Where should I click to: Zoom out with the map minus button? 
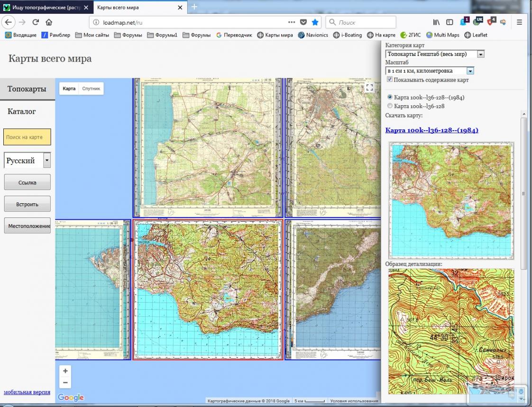tap(65, 382)
